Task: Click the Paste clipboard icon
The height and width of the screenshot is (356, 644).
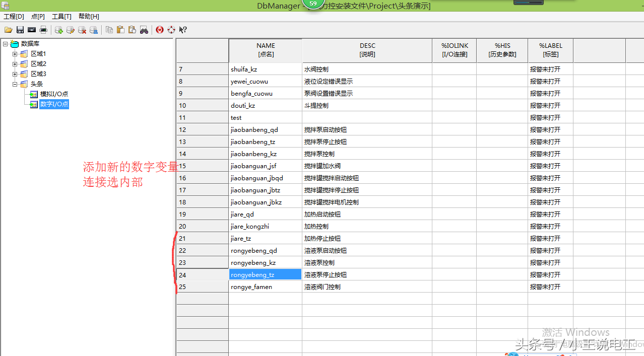Action: (x=120, y=30)
